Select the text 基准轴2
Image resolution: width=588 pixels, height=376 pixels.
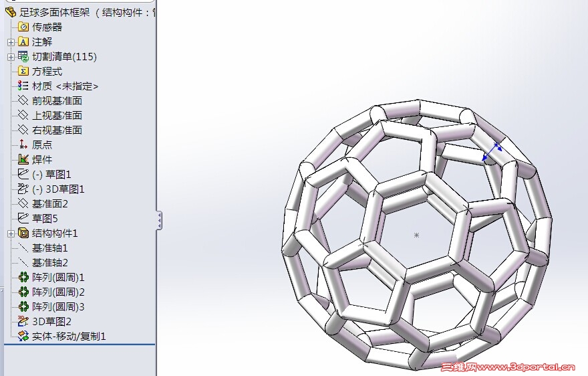(x=50, y=262)
